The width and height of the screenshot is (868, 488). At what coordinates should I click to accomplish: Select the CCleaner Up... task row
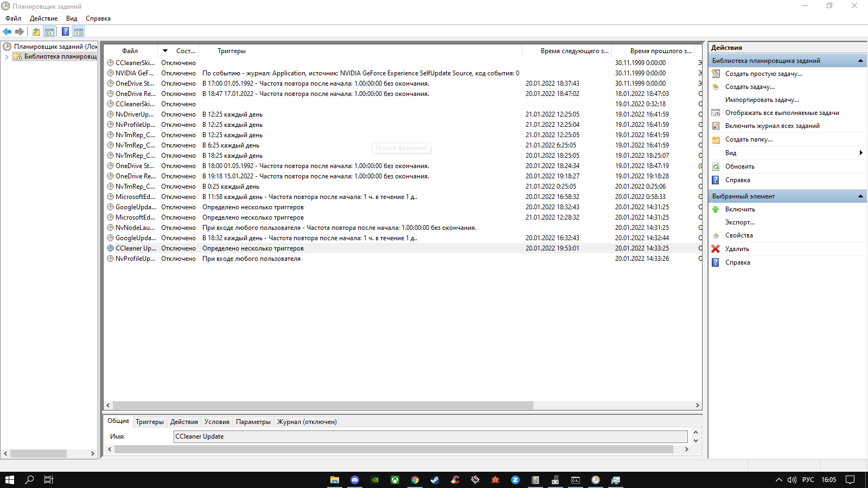click(401, 248)
